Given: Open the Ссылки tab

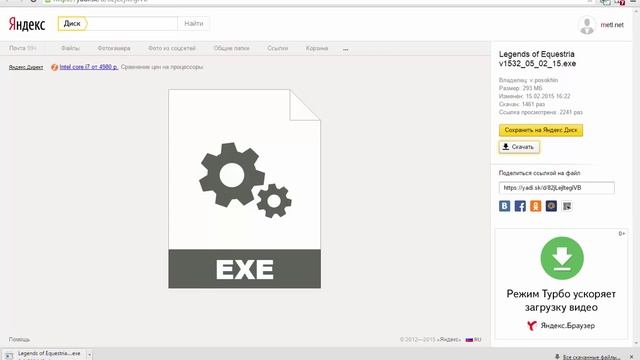Looking at the screenshot, I should pos(278,48).
